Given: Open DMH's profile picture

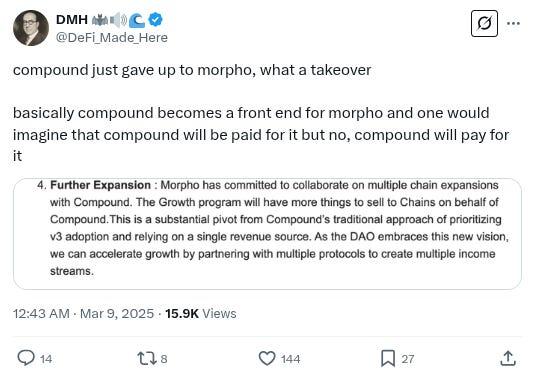Looking at the screenshot, I should coord(31,28).
